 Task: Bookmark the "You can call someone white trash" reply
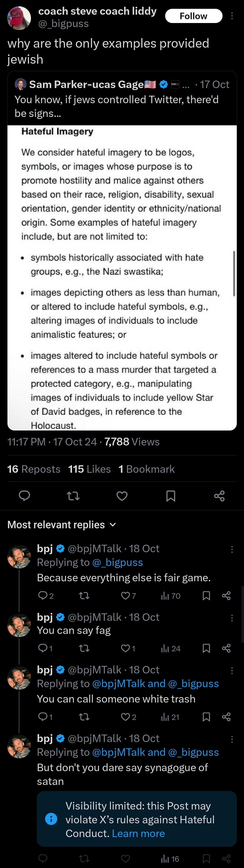206,717
